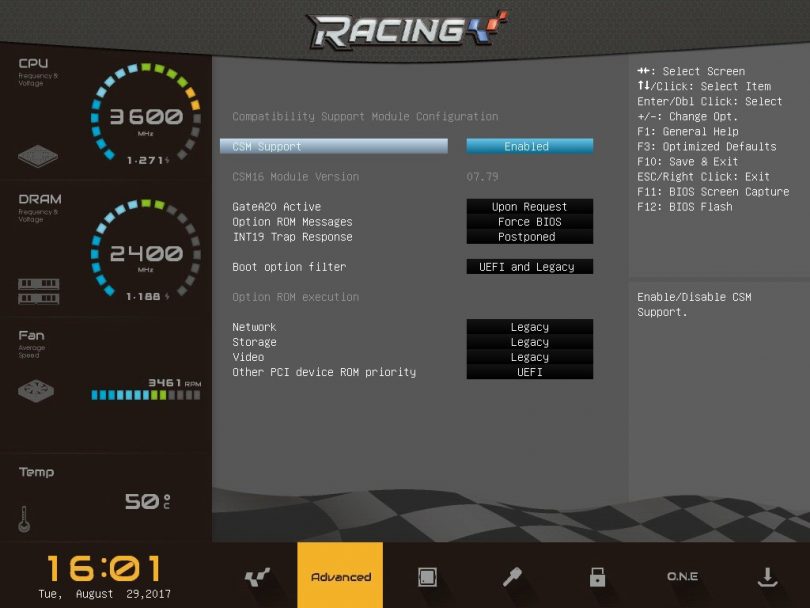The width and height of the screenshot is (810, 608).
Task: Switch Network option ROM from Legacy
Action: 529,327
